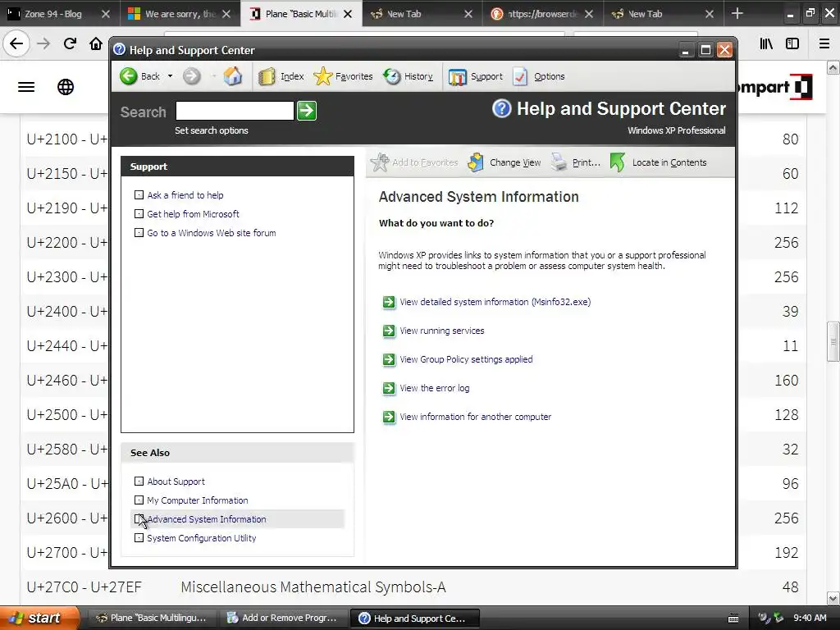Close the Plane Basic Multilingual tab

(x=348, y=14)
